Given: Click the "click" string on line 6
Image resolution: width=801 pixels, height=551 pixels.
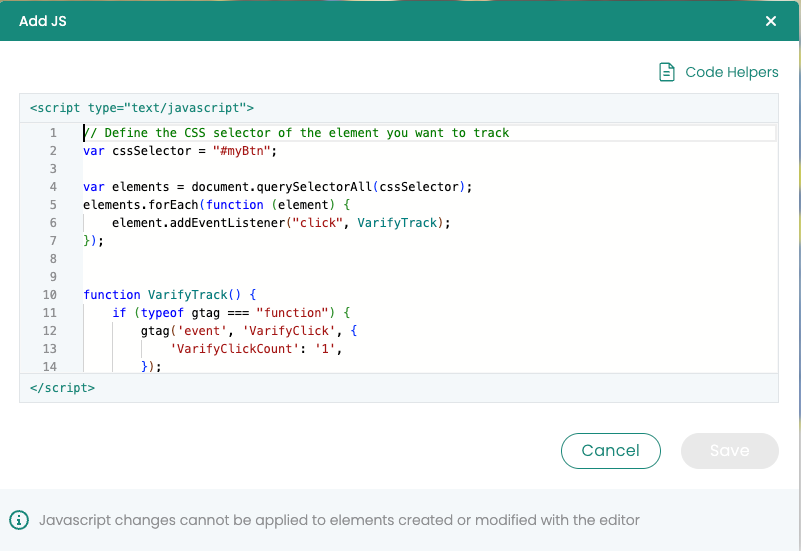Looking at the screenshot, I should (317, 223).
